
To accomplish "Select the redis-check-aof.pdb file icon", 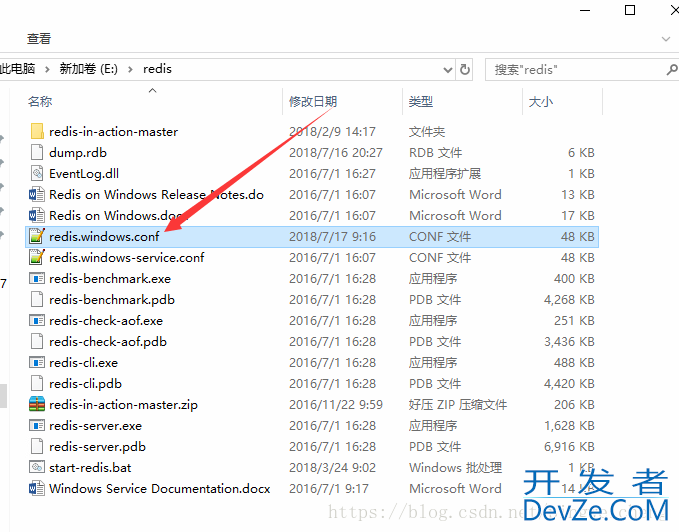I will [37, 341].
